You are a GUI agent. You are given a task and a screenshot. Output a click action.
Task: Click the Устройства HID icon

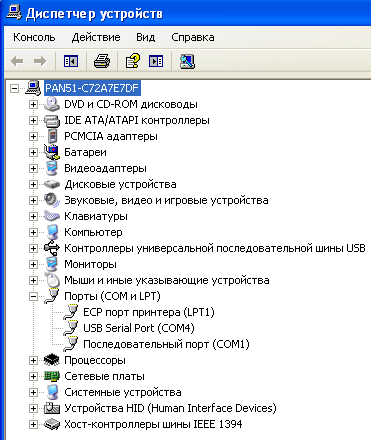pyautogui.click(x=52, y=408)
